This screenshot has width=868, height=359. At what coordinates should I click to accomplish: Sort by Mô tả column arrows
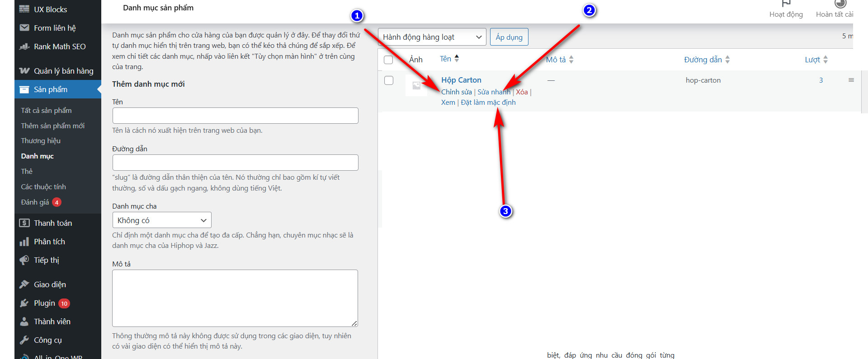[x=571, y=60]
